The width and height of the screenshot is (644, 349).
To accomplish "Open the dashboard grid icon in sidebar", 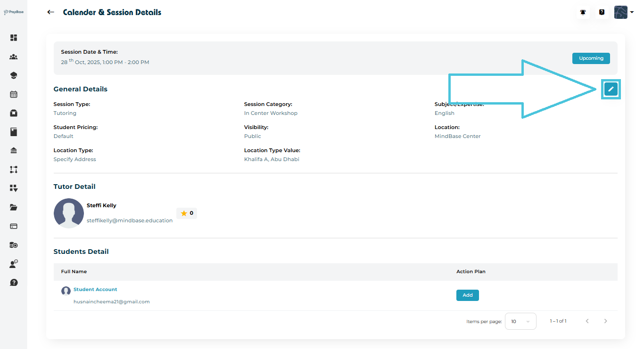I will click(x=14, y=38).
